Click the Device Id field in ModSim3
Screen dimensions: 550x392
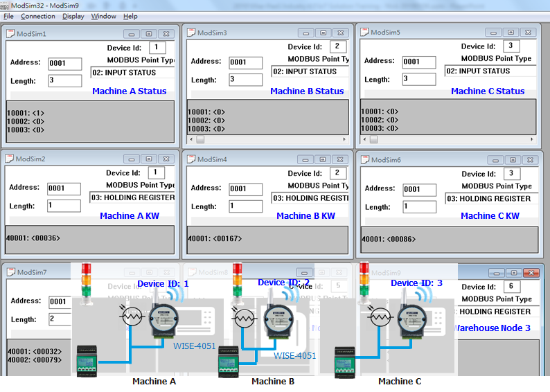(338, 46)
